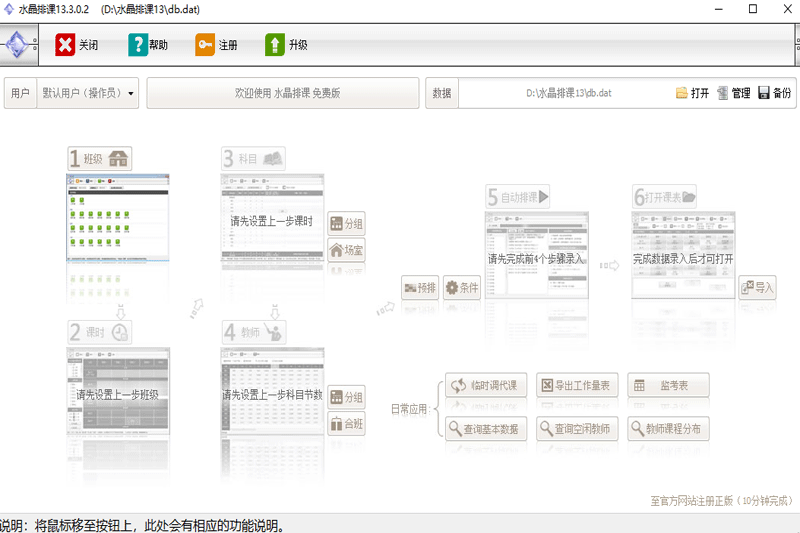The width and height of the screenshot is (800, 533).
Task: Click the 打开 folder icon in data bar
Action: click(682, 93)
